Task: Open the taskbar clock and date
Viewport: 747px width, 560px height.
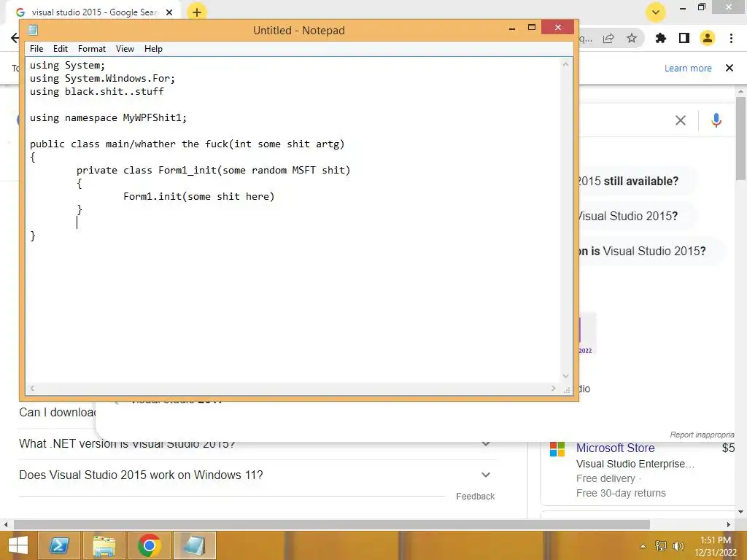Action: pyautogui.click(x=716, y=546)
